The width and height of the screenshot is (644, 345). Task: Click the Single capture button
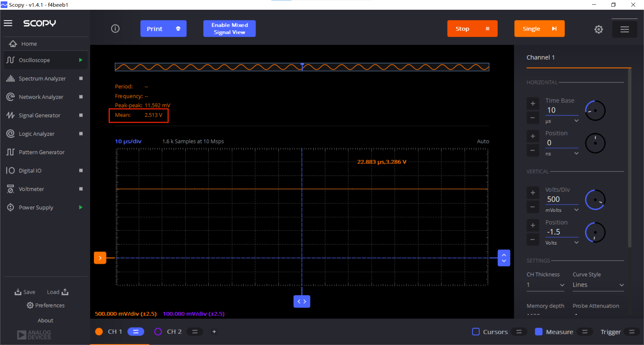(x=539, y=29)
